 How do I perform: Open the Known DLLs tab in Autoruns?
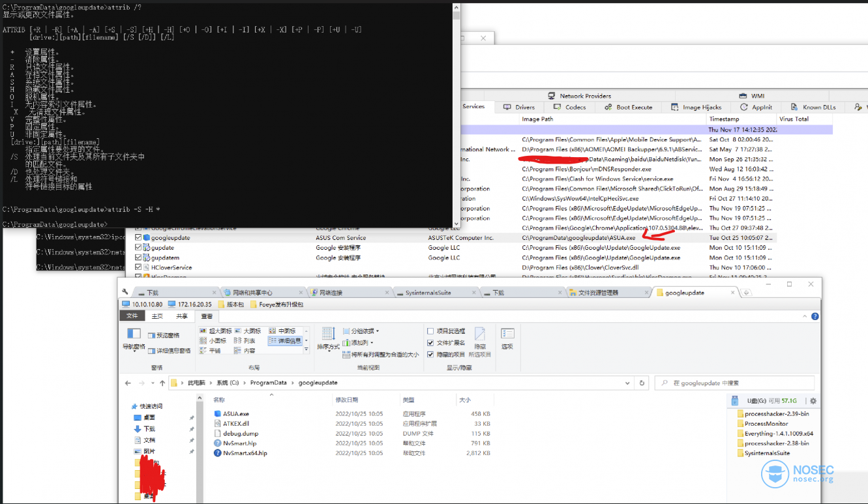(x=814, y=107)
